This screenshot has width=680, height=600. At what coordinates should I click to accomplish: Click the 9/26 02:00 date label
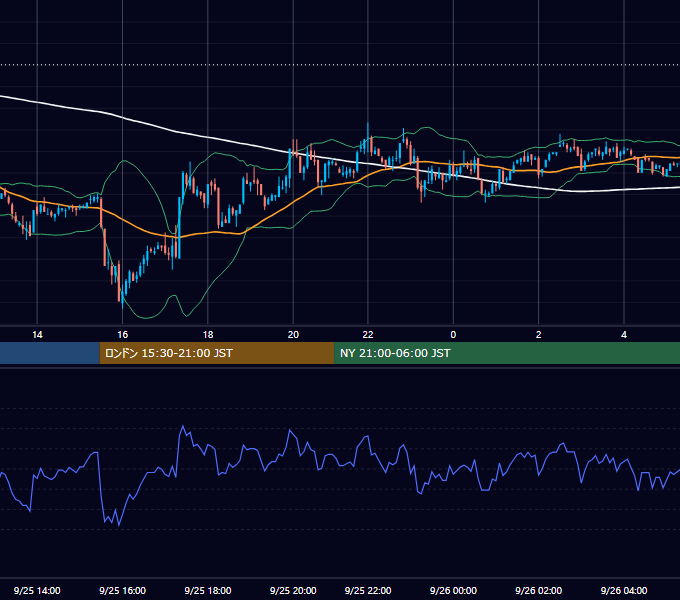click(x=539, y=590)
